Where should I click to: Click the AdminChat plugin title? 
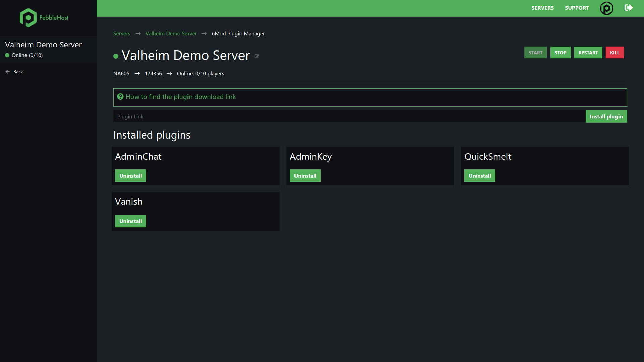(x=138, y=157)
